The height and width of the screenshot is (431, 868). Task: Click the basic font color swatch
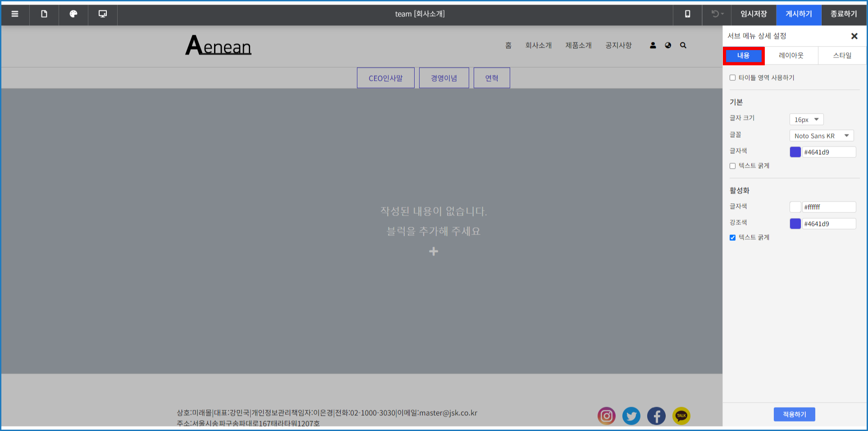point(795,152)
